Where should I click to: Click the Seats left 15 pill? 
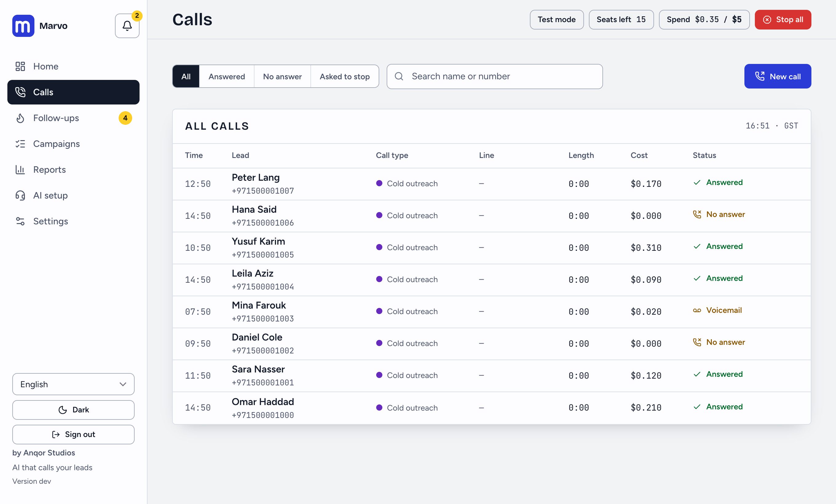point(621,20)
